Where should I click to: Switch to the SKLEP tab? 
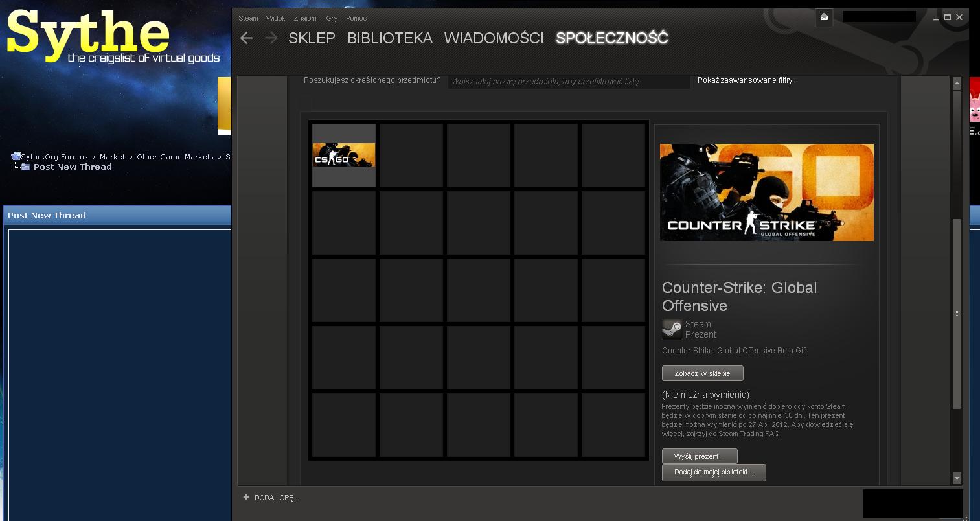click(312, 38)
